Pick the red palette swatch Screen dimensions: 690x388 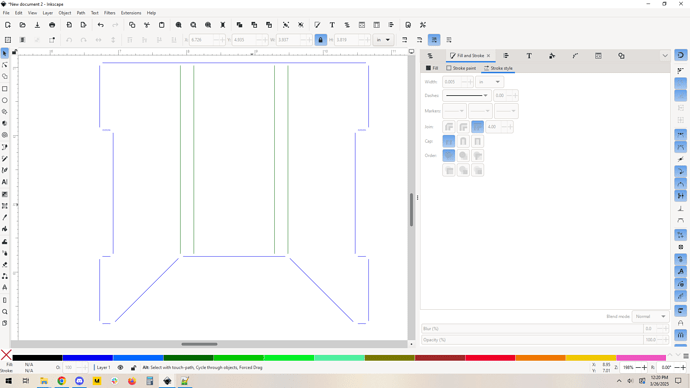coord(490,358)
